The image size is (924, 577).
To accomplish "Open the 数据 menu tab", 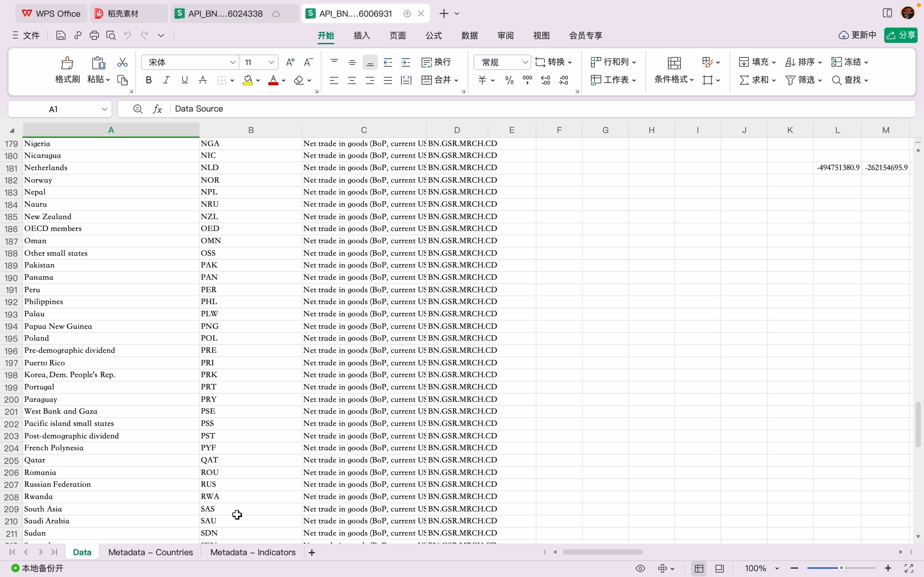I will click(x=470, y=35).
